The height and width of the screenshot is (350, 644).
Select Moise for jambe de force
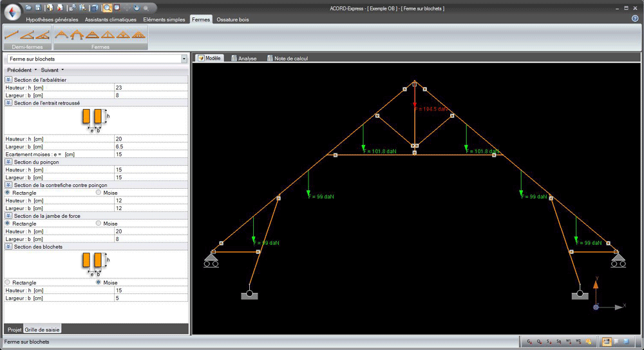click(98, 223)
